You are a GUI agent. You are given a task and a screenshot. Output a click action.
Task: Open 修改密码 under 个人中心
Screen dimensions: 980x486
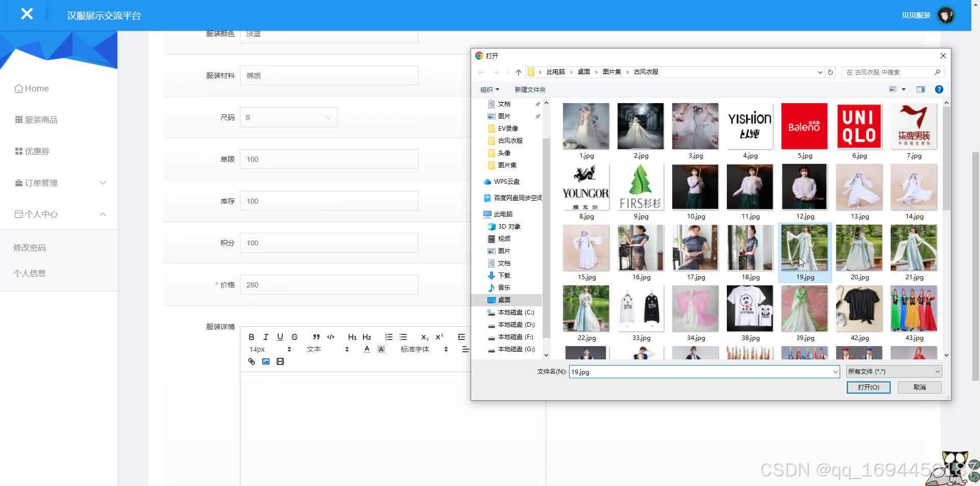[30, 248]
